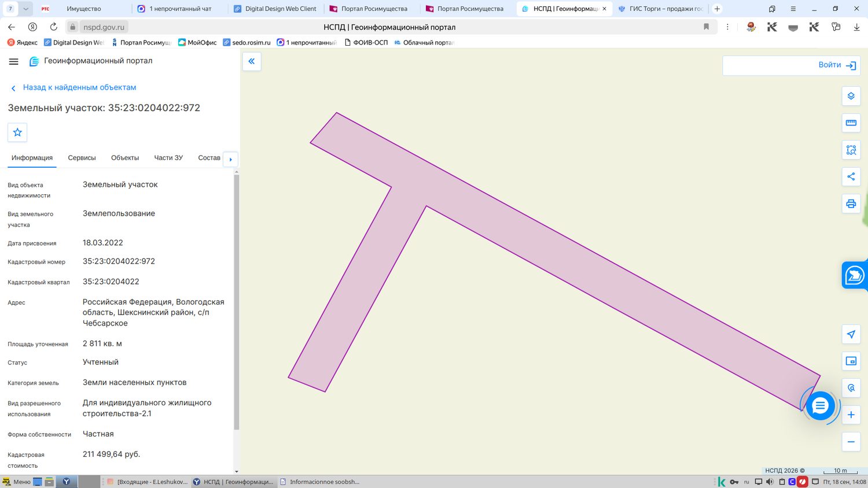
Task: Open the hamburger main menu
Action: tap(14, 61)
